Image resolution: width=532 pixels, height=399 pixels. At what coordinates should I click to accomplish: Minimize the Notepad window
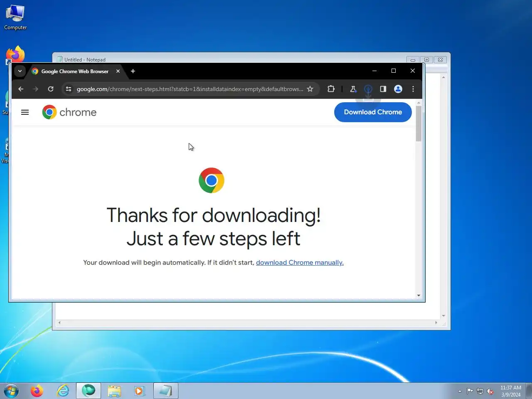coord(413,59)
